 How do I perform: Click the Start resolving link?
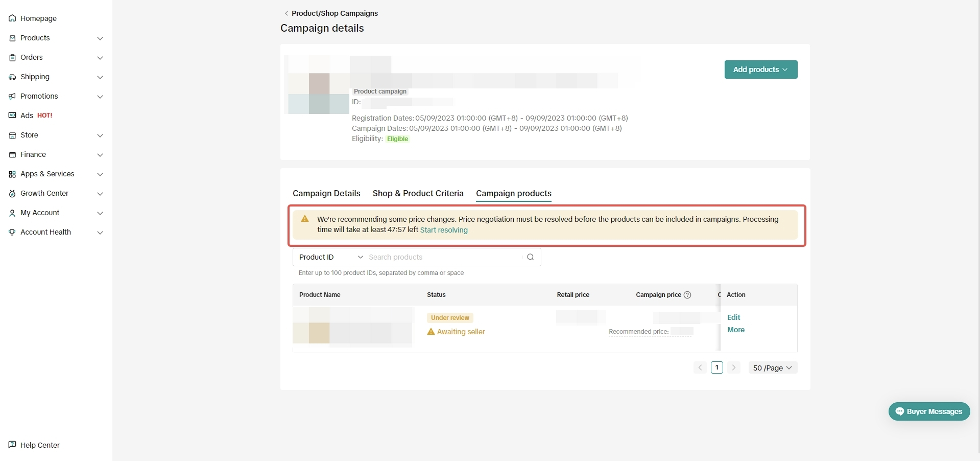point(443,230)
